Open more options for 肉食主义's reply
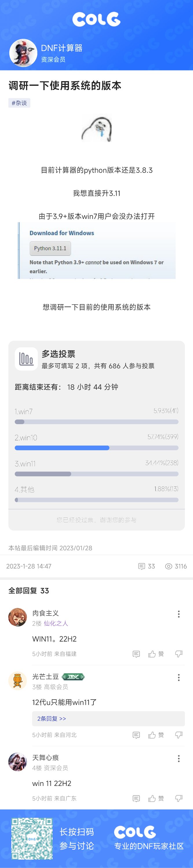Screen dimensions: 193x868 pyautogui.click(x=179, y=614)
